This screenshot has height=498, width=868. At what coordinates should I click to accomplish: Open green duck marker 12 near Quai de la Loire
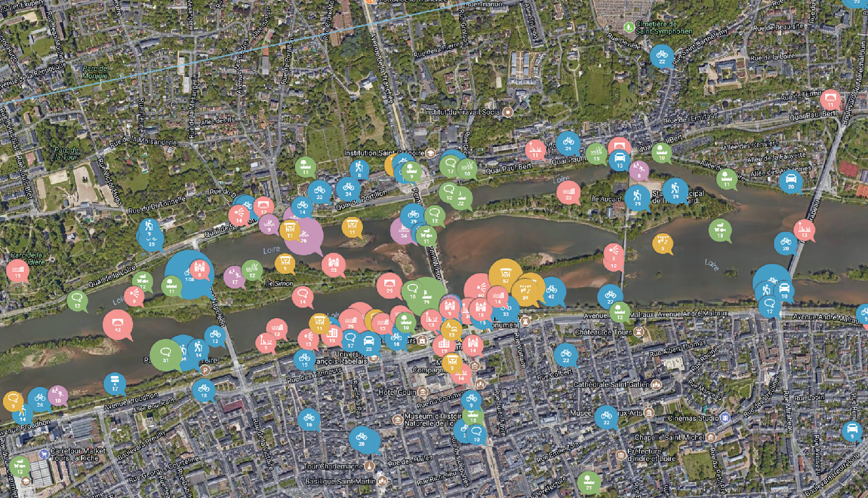point(143,282)
